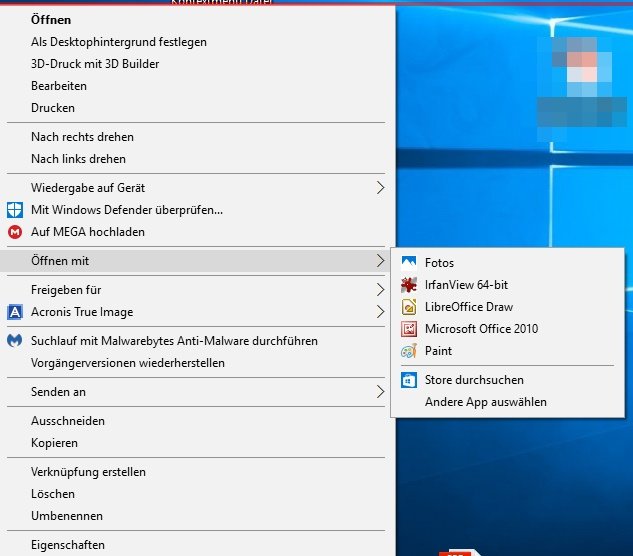633x556 pixels.
Task: Select Nach rechts drehen
Action: (196, 137)
